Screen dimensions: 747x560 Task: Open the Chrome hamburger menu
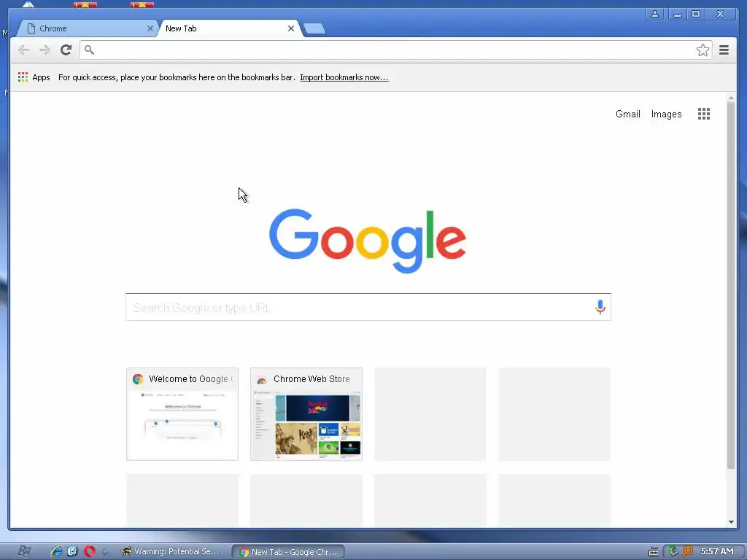point(724,50)
